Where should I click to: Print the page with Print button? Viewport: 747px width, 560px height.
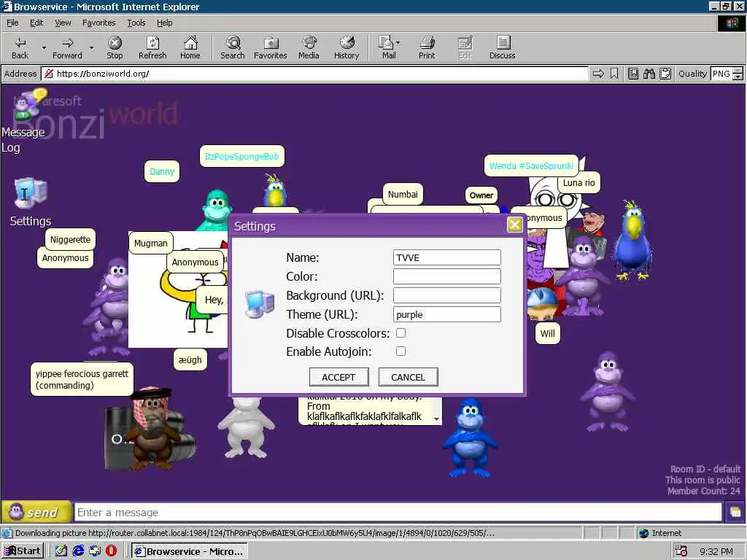[x=427, y=47]
